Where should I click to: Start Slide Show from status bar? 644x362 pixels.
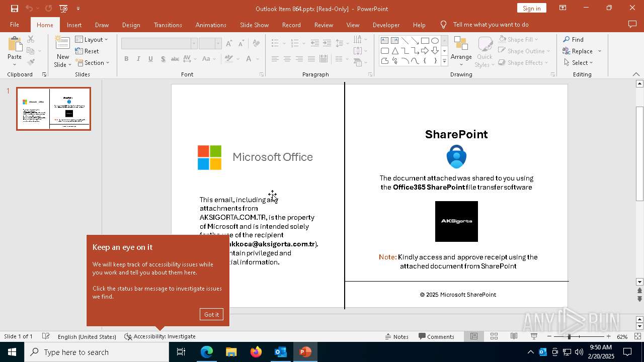[534, 336]
